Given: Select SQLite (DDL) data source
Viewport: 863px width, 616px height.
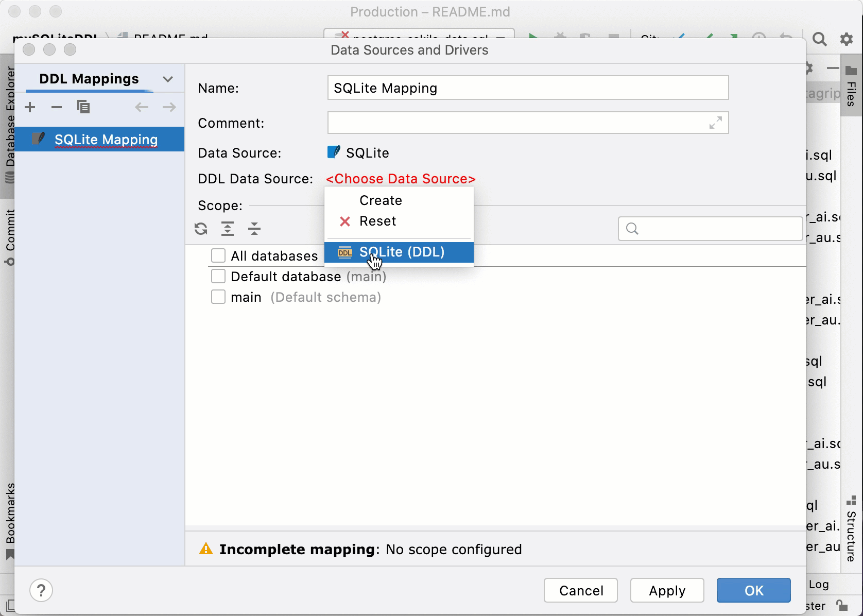Looking at the screenshot, I should pos(399,252).
